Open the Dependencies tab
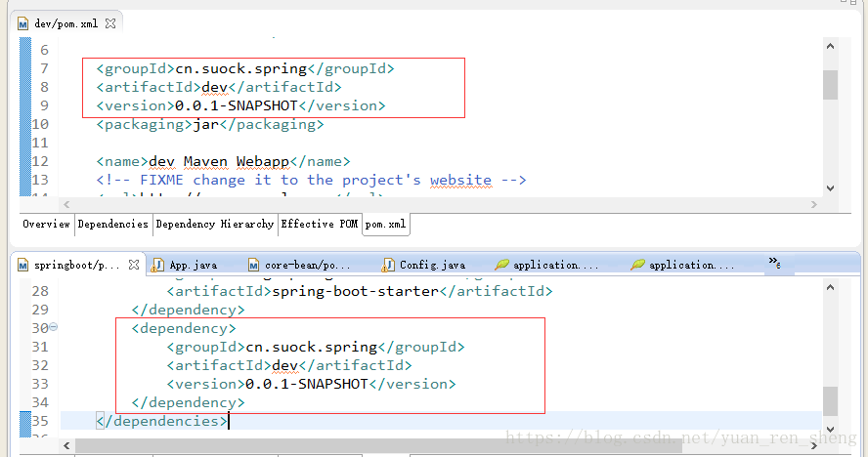This screenshot has height=457, width=868. [113, 224]
